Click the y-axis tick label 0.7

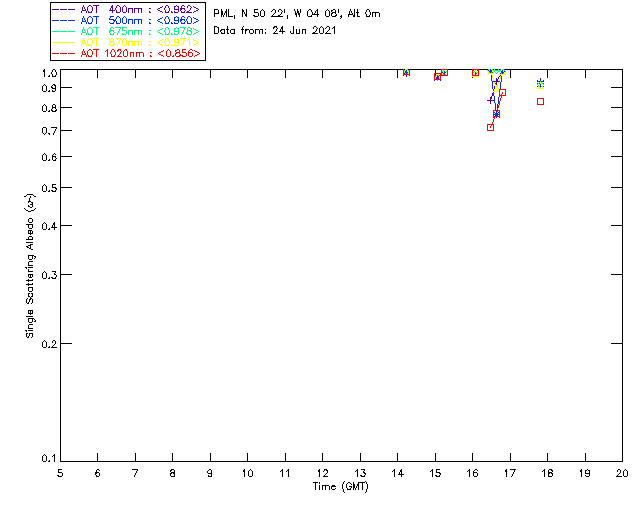point(49,131)
